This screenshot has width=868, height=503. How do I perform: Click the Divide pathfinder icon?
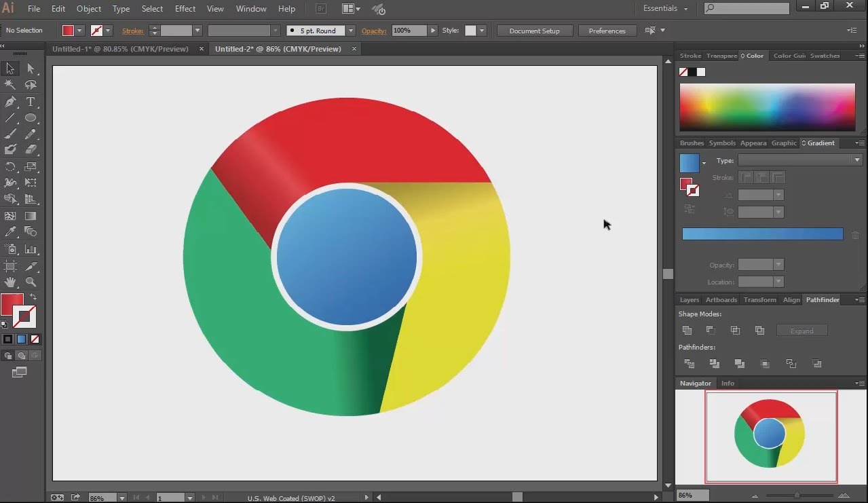coord(689,364)
